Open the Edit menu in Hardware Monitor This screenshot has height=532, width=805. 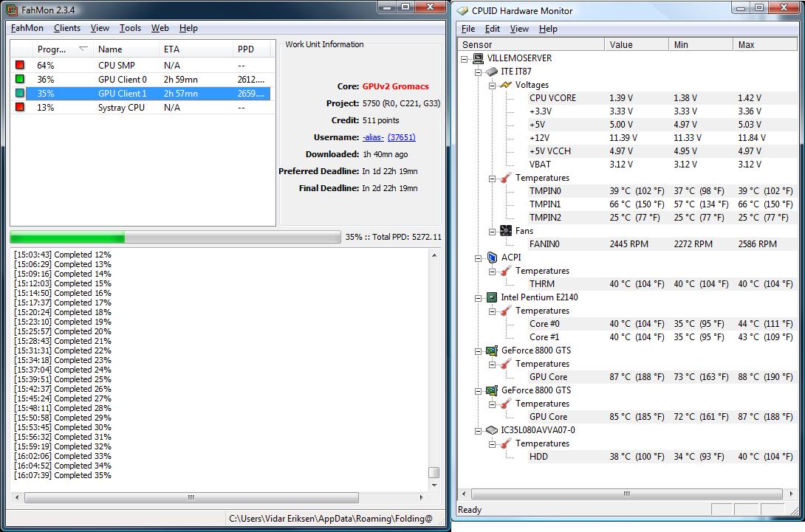pos(492,29)
